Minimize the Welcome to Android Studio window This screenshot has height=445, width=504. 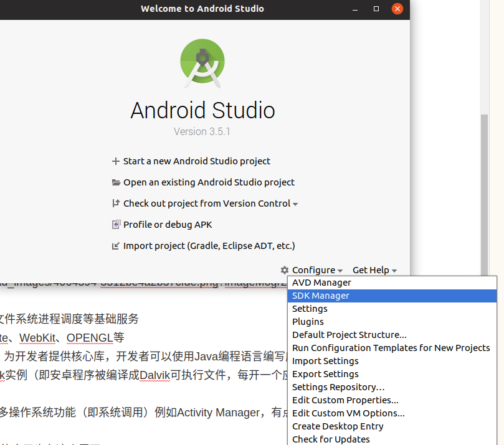click(x=355, y=9)
